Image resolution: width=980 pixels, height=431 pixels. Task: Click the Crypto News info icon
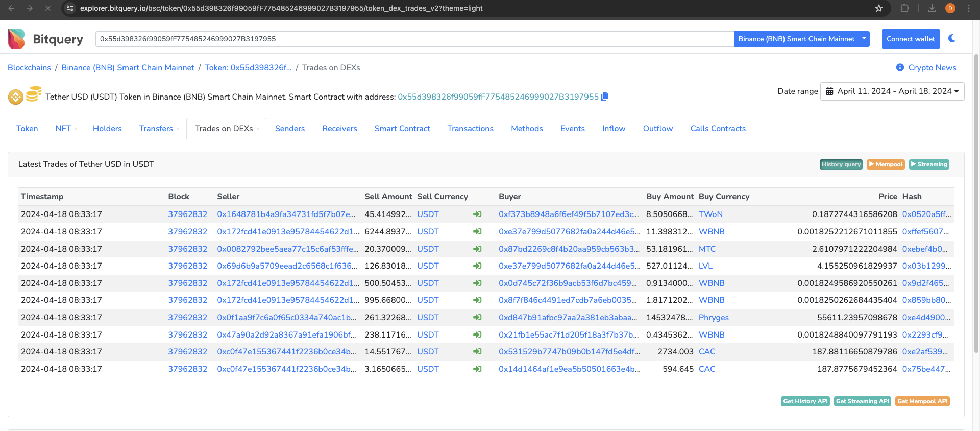pos(900,67)
